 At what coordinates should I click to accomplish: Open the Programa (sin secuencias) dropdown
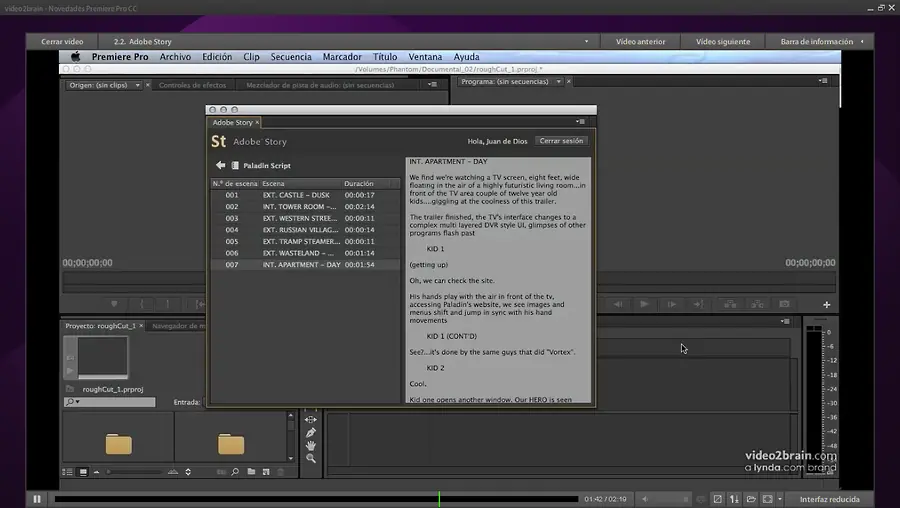558,82
